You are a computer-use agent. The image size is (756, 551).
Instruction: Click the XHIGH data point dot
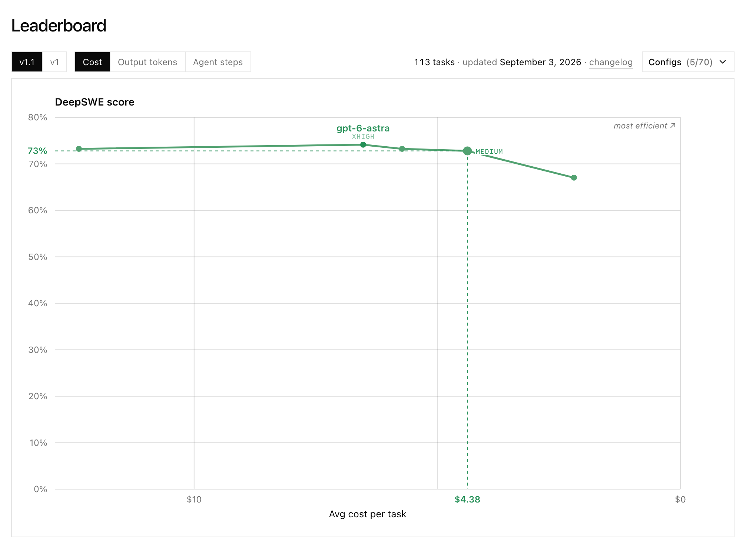[x=363, y=145]
